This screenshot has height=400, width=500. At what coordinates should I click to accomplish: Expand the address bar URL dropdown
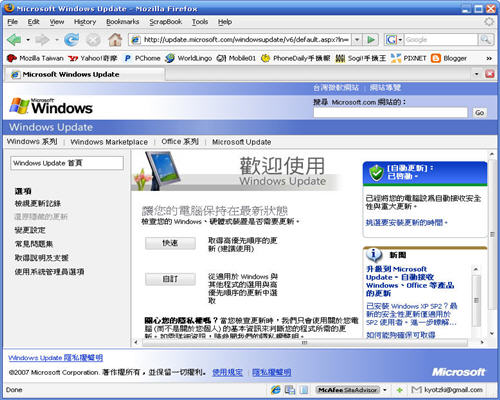click(357, 40)
